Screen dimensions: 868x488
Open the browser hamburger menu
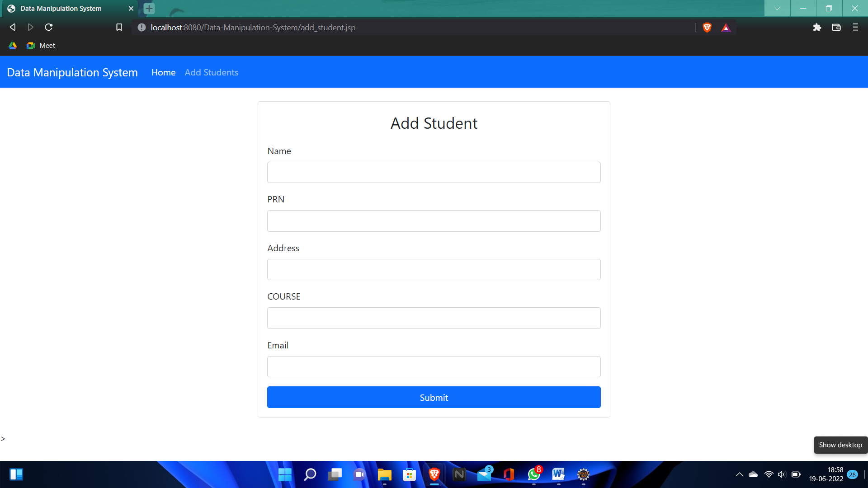click(x=855, y=28)
